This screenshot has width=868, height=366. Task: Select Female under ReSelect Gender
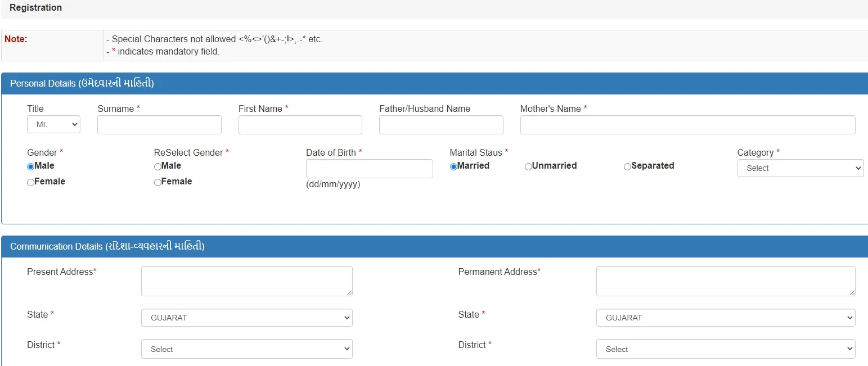(x=158, y=182)
